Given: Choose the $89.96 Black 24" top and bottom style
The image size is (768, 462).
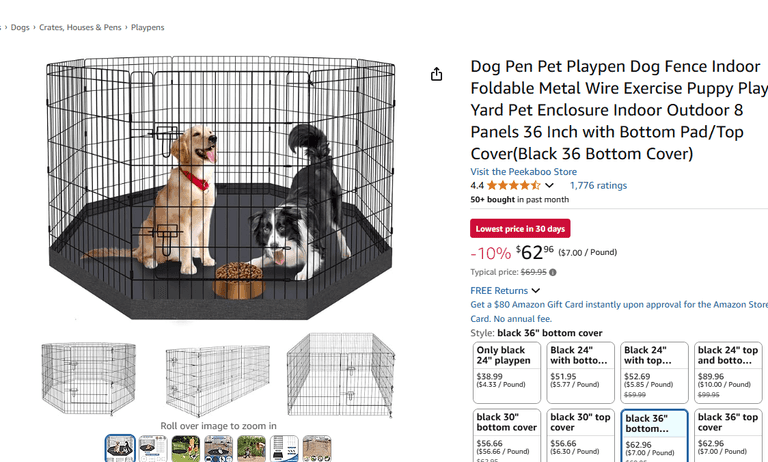Looking at the screenshot, I should [x=728, y=372].
